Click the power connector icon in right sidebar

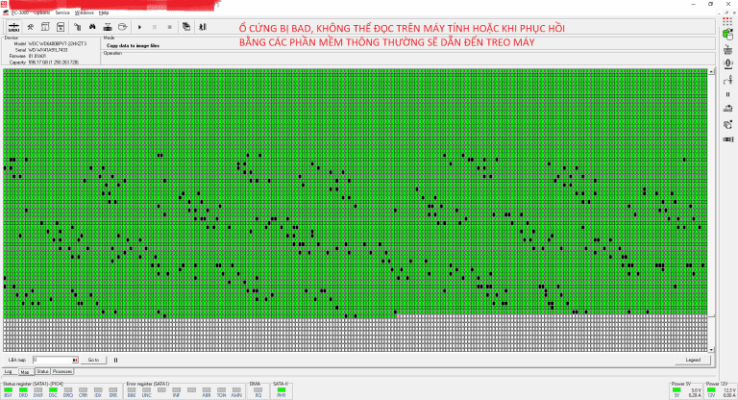(x=728, y=139)
